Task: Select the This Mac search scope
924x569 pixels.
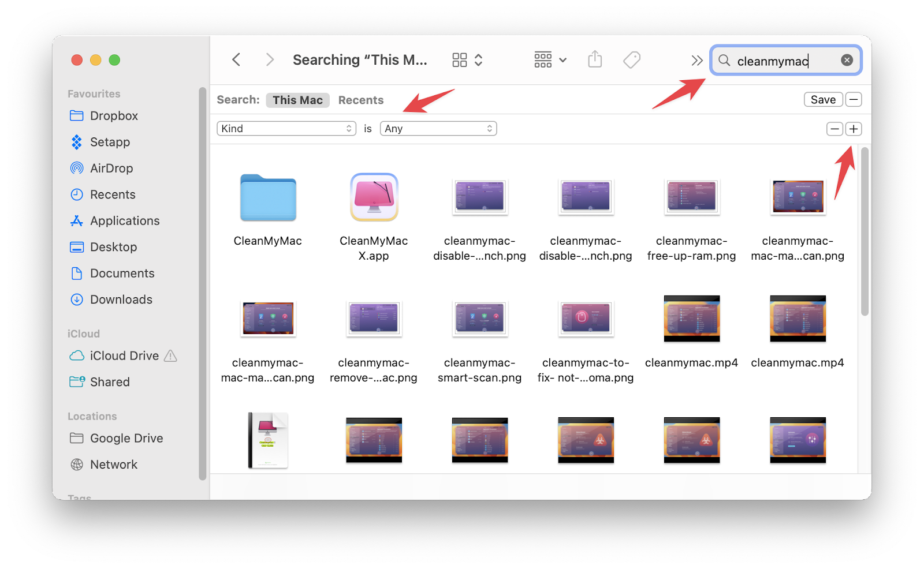Action: 297,99
